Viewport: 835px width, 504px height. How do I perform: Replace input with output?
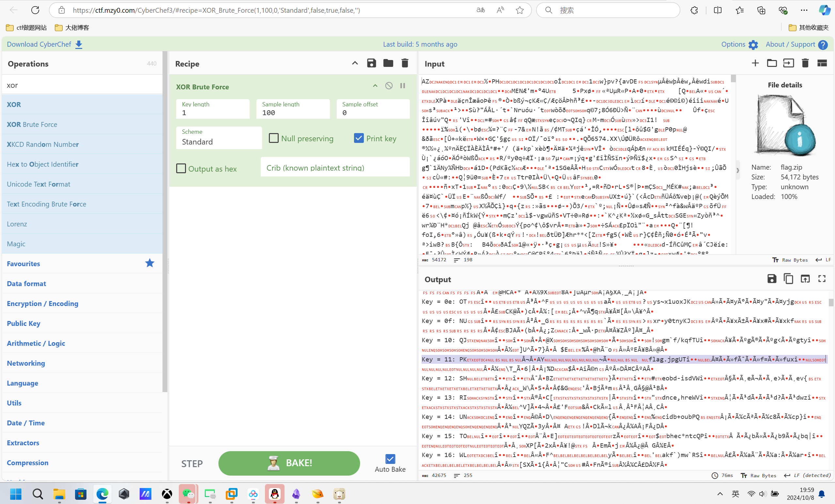805,279
